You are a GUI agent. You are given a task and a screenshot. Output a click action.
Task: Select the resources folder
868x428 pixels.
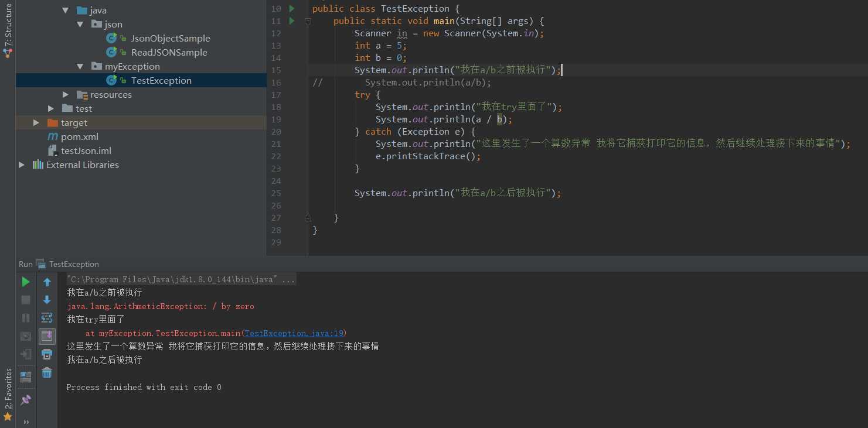tap(111, 95)
